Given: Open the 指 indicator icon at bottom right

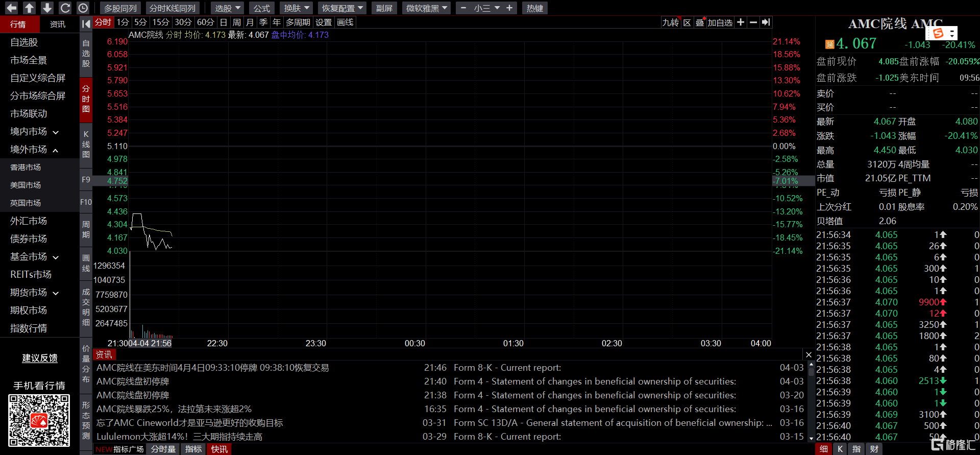Looking at the screenshot, I should point(856,449).
